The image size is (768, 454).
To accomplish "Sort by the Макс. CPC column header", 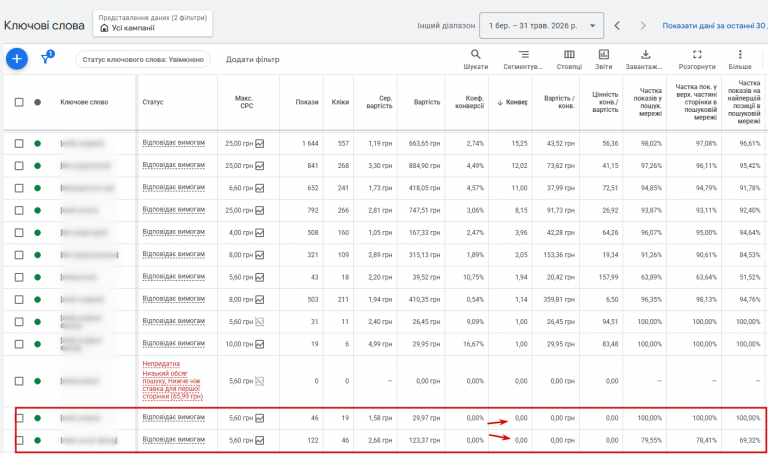I will pos(246,102).
